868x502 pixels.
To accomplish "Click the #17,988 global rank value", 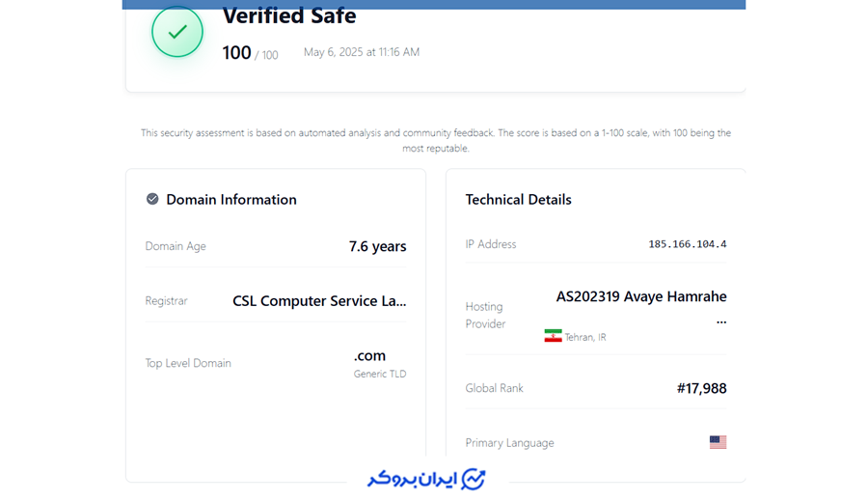I will [x=701, y=388].
